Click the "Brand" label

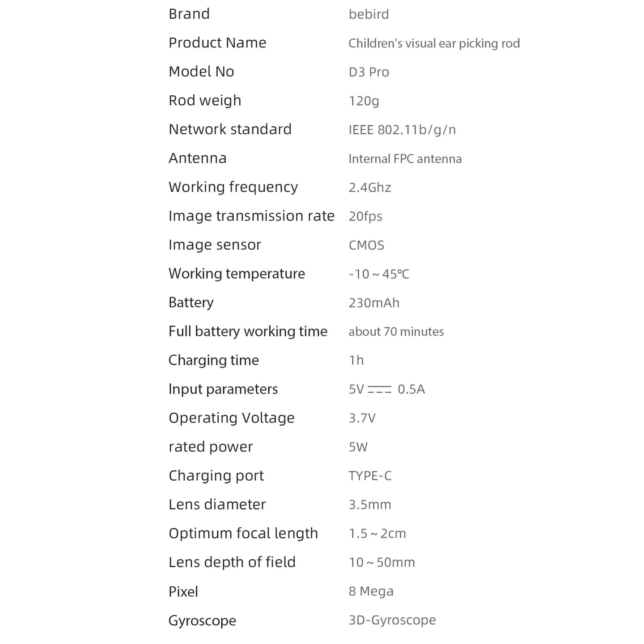coord(189,14)
